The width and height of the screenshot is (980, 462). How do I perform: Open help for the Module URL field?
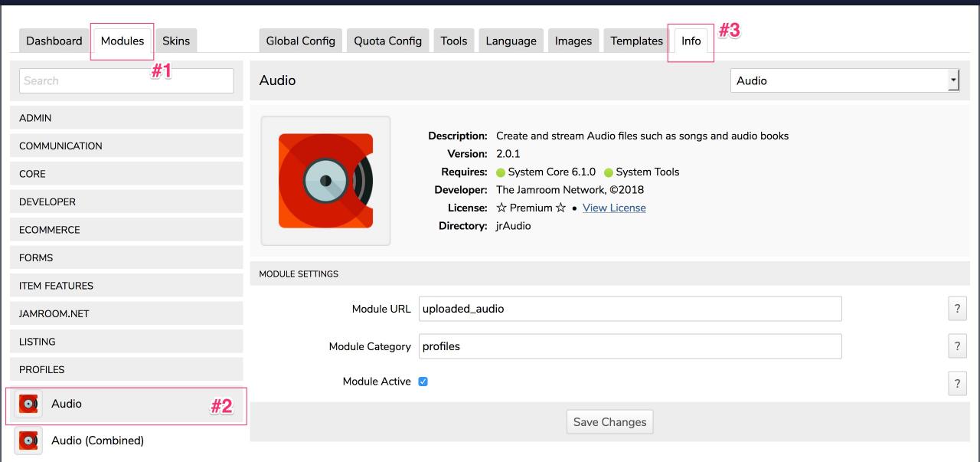[x=956, y=309]
